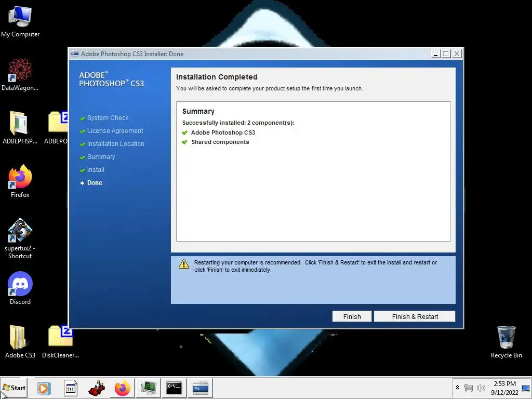Image resolution: width=532 pixels, height=399 pixels.
Task: Select the Firefox desktop shortcut
Action: [20, 181]
